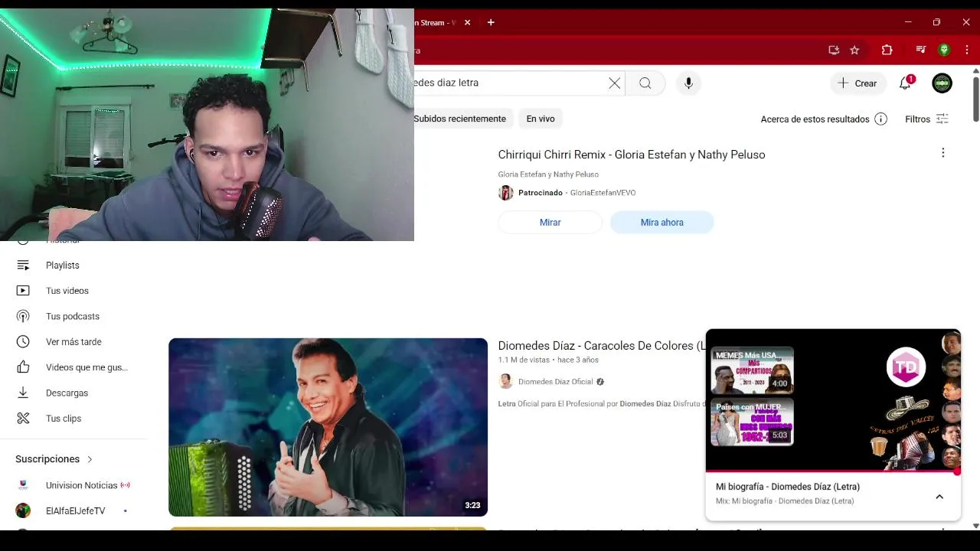The width and height of the screenshot is (980, 551).
Task: Click Diomedes Díaz Oficial channel avatar
Action: (506, 382)
